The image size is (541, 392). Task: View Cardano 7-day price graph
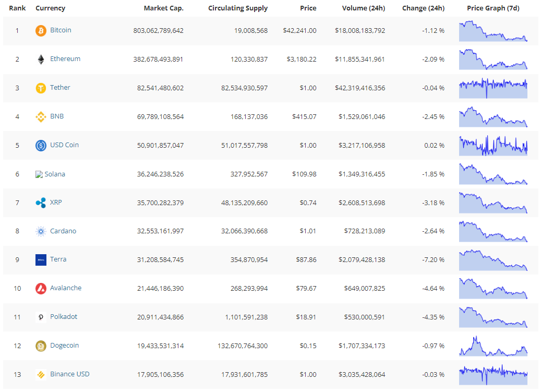click(x=493, y=231)
